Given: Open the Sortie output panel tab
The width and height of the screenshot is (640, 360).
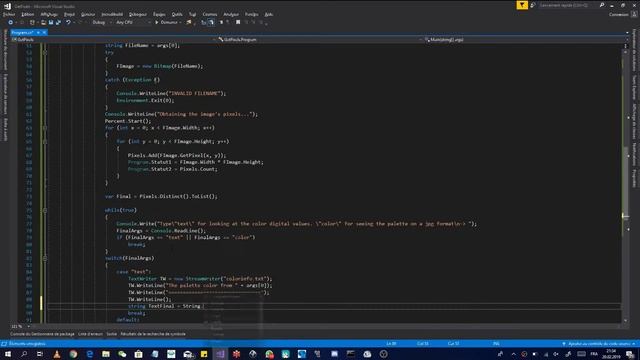Looking at the screenshot, I should (x=111, y=334).
